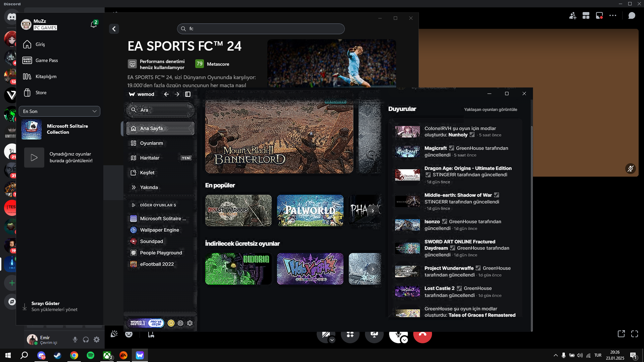Expand microphone options arrow in Discord call
The image size is (644, 362).
tap(405, 340)
